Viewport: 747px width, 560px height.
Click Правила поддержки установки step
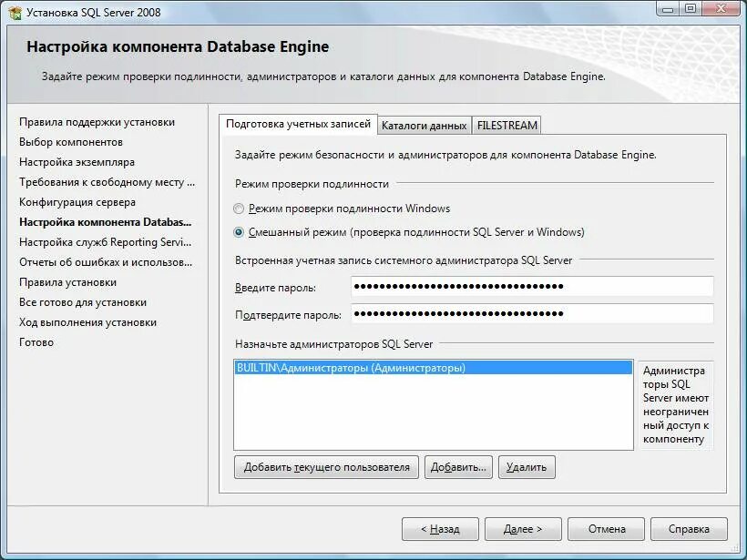click(97, 122)
